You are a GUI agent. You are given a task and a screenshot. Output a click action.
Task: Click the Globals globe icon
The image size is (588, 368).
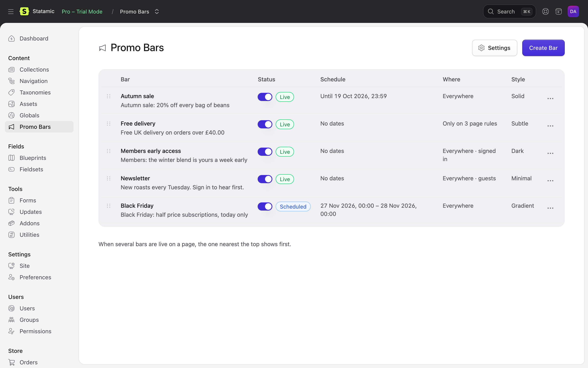click(x=11, y=115)
